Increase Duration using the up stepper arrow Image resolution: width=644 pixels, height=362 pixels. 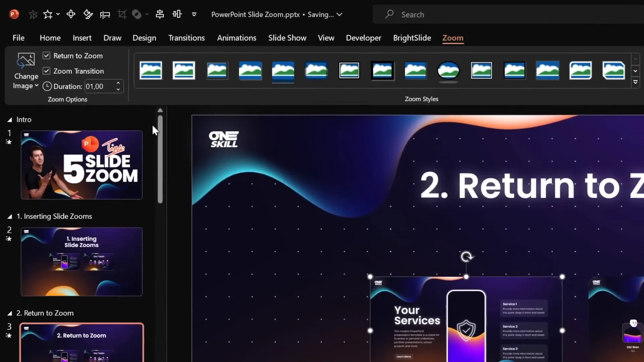point(118,83)
